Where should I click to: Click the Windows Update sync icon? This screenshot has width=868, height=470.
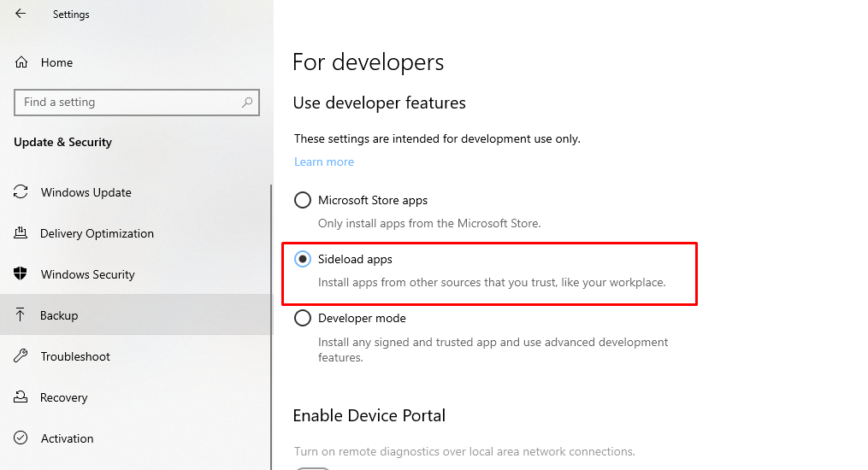click(21, 192)
